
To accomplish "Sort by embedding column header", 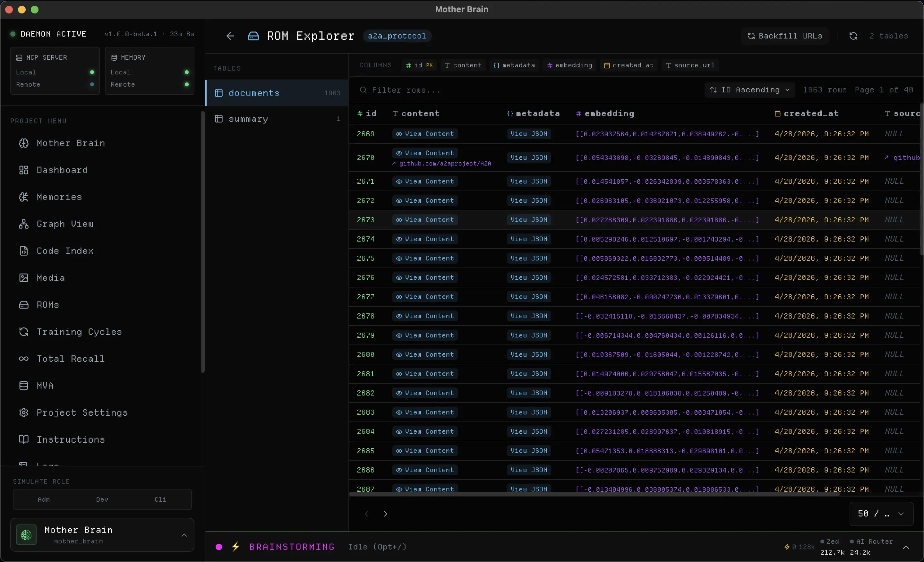I will pyautogui.click(x=605, y=114).
